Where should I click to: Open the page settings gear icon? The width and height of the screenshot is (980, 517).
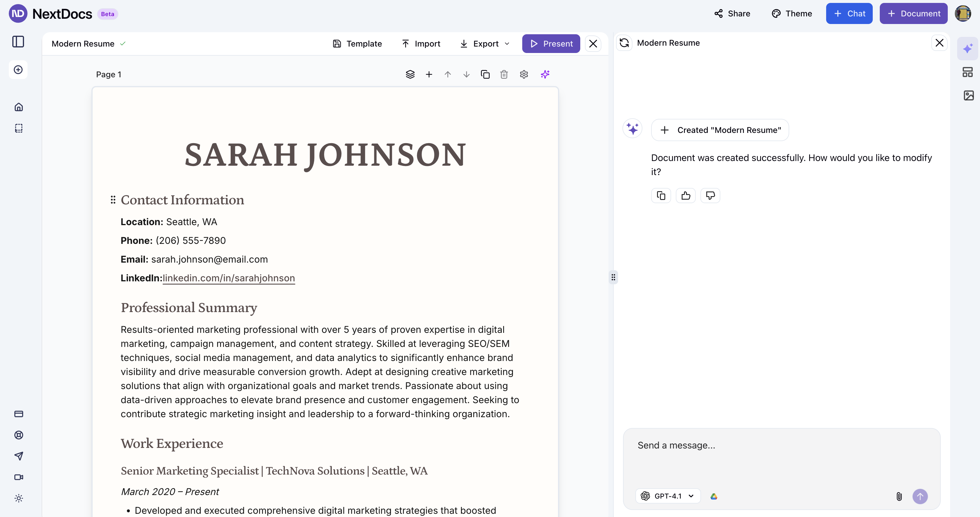tap(524, 75)
